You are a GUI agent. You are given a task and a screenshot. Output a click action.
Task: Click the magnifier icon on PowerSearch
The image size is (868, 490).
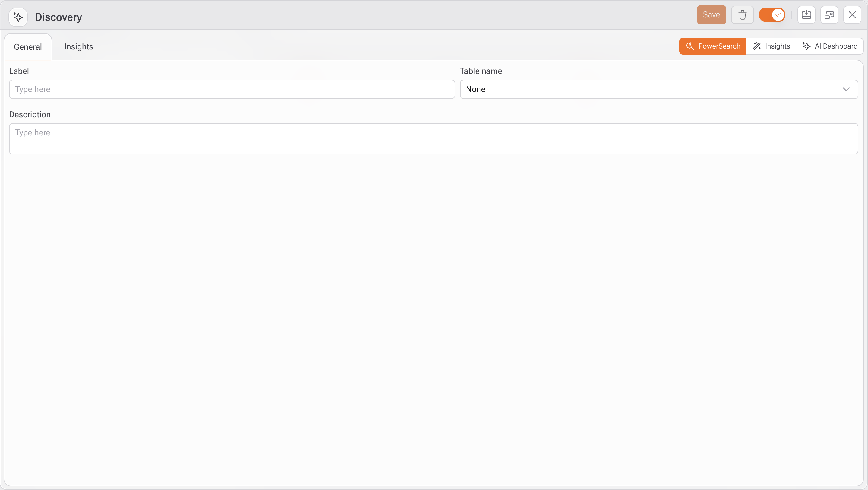[x=690, y=46]
